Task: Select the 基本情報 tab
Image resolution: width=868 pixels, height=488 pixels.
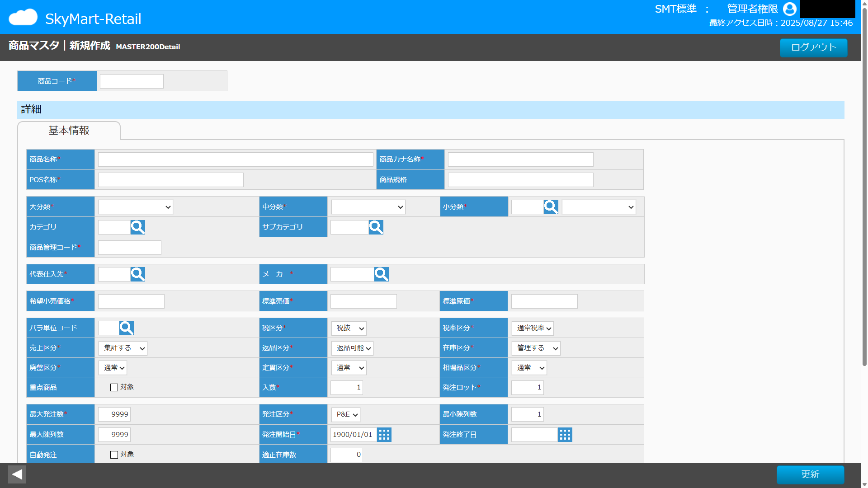Action: [69, 131]
